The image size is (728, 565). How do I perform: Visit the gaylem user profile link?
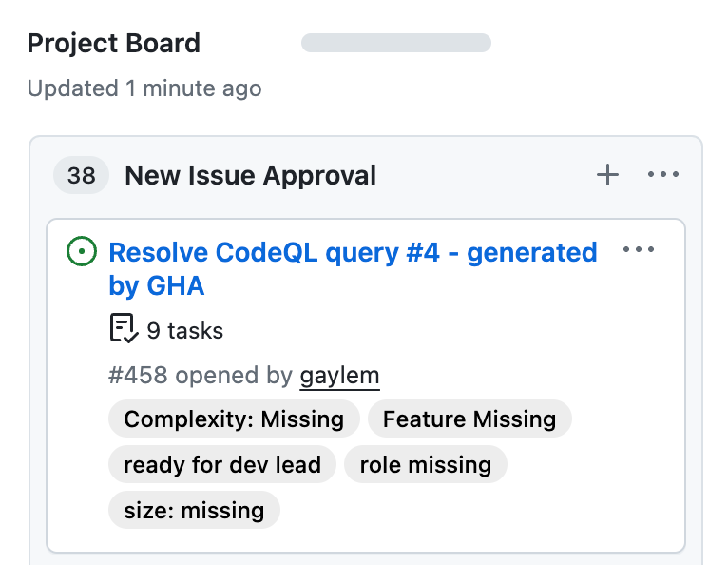click(339, 376)
